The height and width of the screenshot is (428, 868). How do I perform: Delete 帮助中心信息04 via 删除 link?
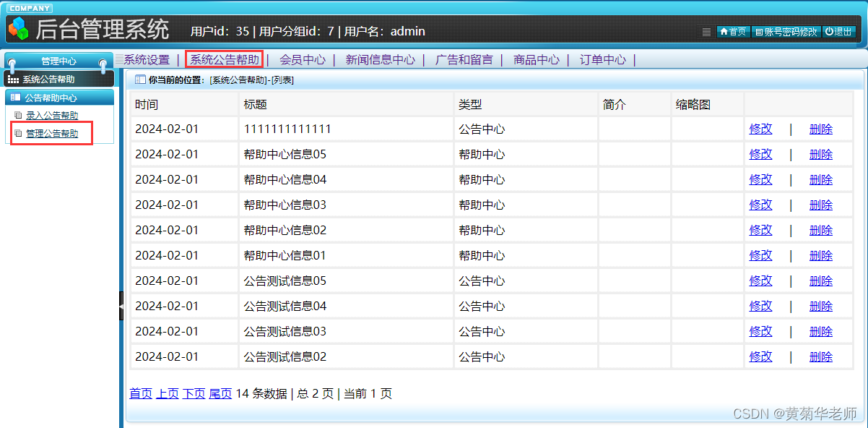821,180
